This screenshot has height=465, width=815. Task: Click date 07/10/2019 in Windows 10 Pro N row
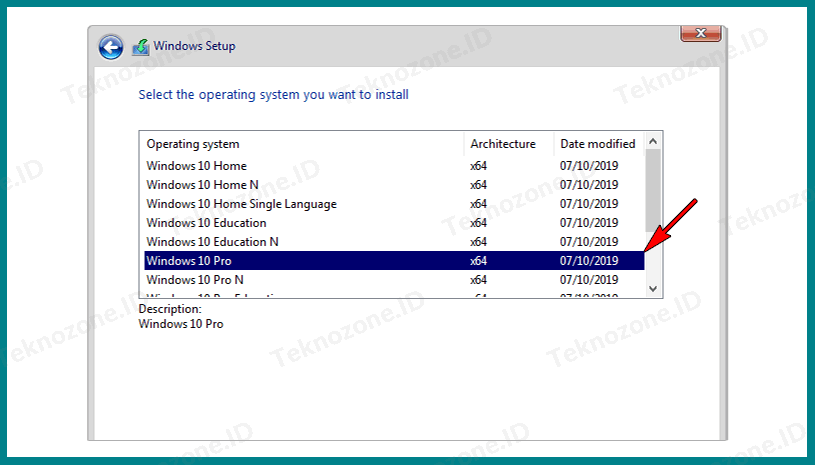[x=589, y=280]
